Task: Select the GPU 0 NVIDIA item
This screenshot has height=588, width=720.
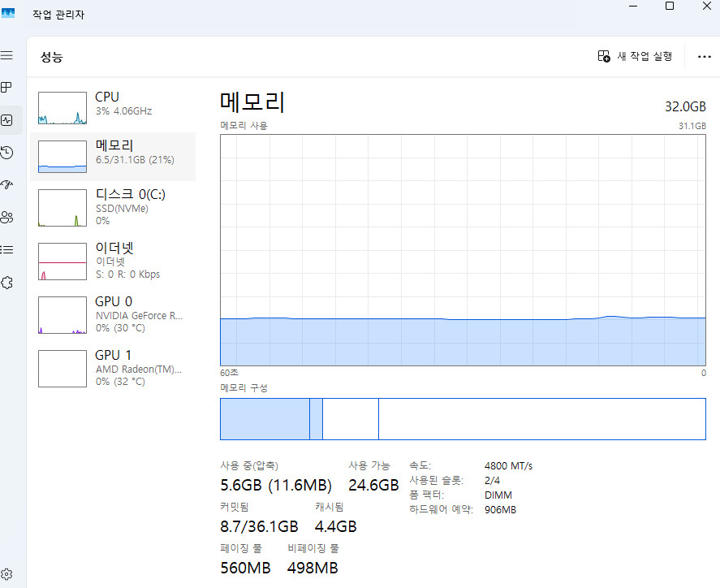Action: pos(113,315)
